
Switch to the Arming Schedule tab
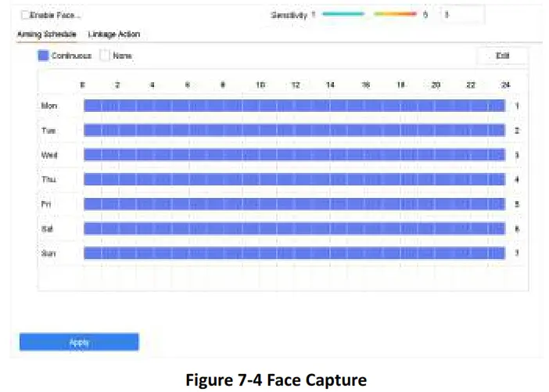[x=46, y=34]
